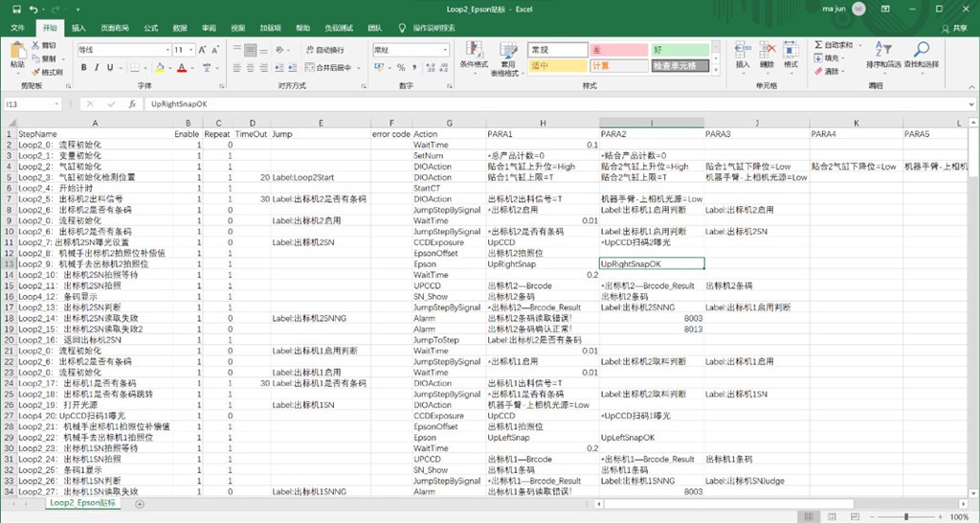Expand the cell styles gallery
980x523 pixels.
point(716,69)
